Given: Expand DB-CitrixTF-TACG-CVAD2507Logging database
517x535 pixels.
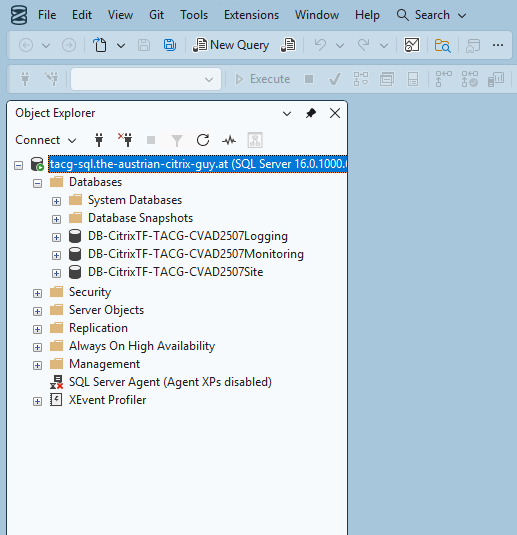Looking at the screenshot, I should (56, 237).
